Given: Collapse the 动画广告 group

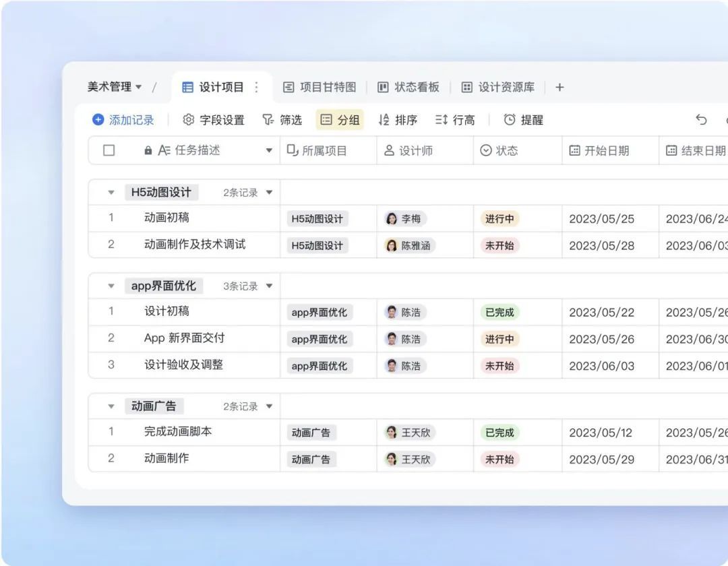Looking at the screenshot, I should [x=111, y=407].
